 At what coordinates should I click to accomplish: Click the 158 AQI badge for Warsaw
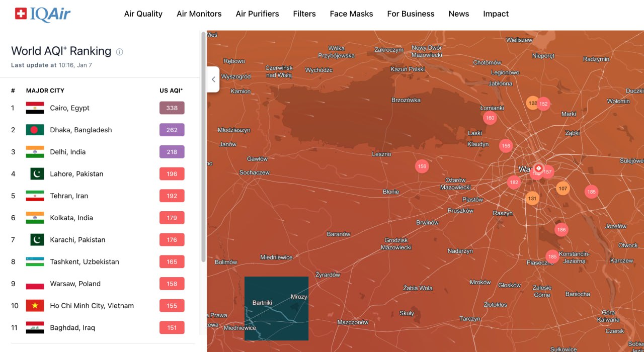(172, 284)
